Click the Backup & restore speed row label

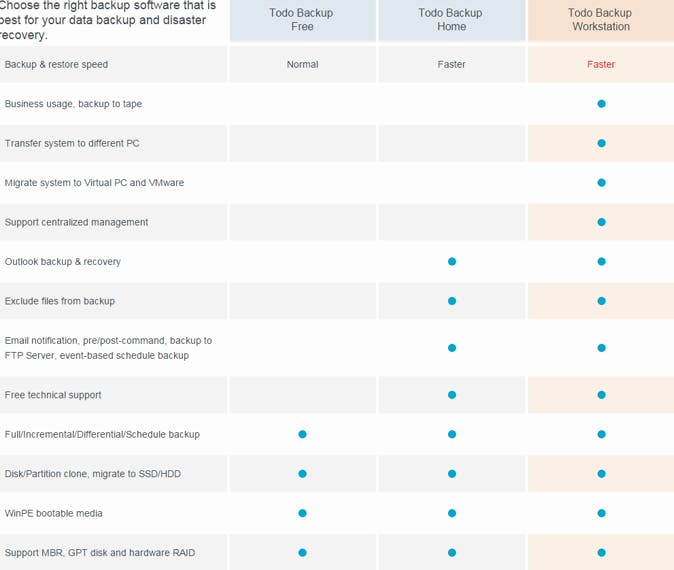56,65
